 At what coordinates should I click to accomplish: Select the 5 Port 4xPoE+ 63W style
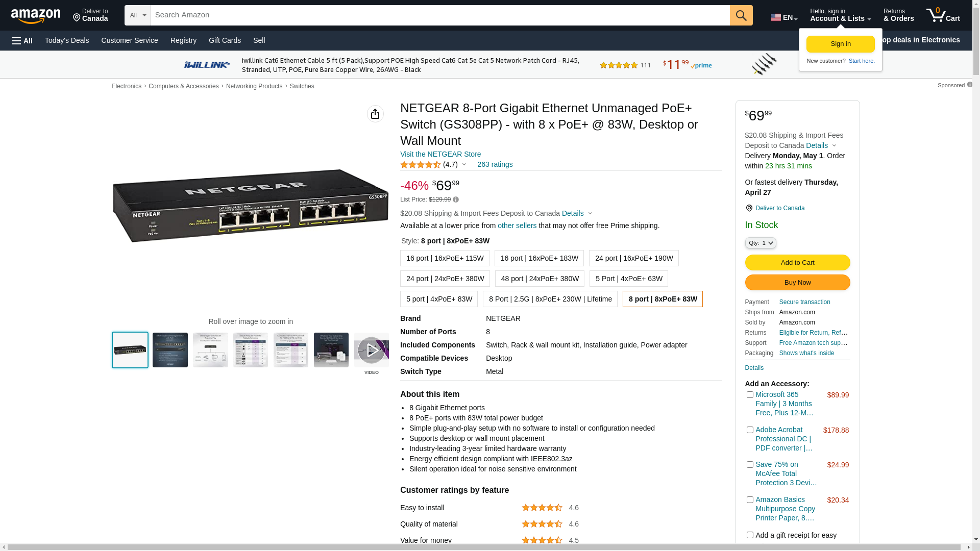click(628, 279)
